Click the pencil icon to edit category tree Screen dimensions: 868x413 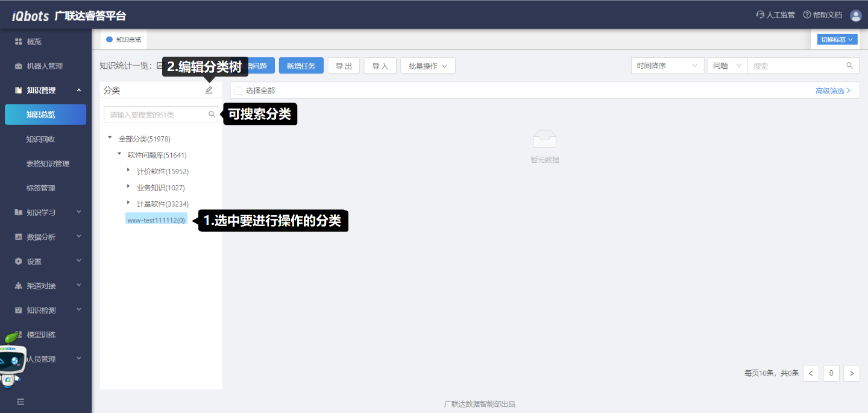point(209,90)
